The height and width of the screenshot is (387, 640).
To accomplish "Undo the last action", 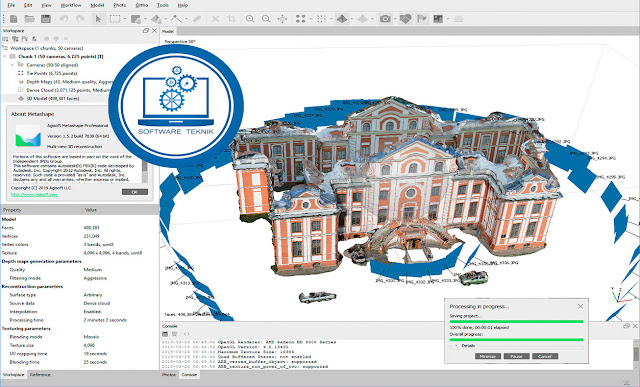I will (x=64, y=19).
